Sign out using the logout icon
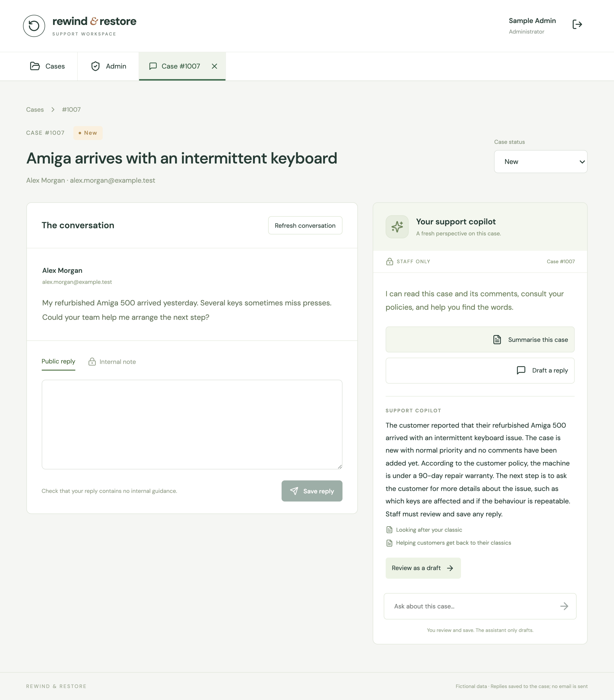The width and height of the screenshot is (614, 700). click(x=577, y=25)
